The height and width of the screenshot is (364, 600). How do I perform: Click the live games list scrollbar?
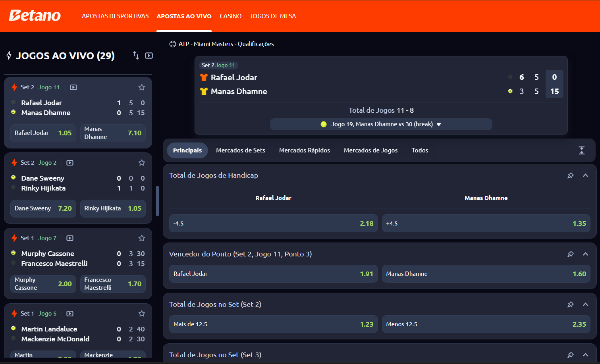[x=158, y=201]
